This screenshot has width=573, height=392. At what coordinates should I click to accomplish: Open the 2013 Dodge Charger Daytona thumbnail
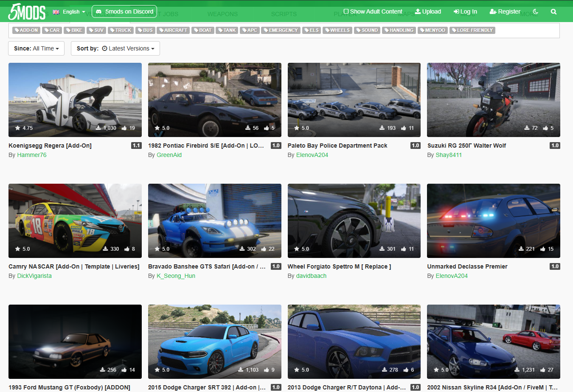click(x=354, y=342)
